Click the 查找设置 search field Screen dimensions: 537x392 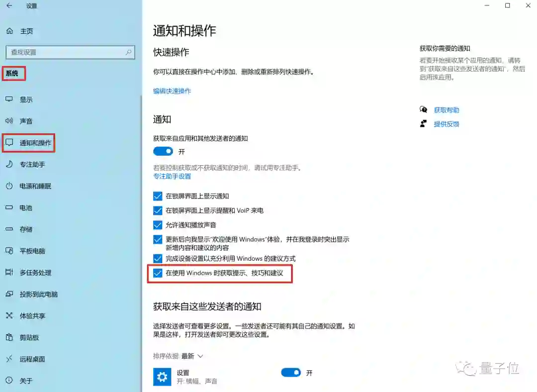point(70,52)
